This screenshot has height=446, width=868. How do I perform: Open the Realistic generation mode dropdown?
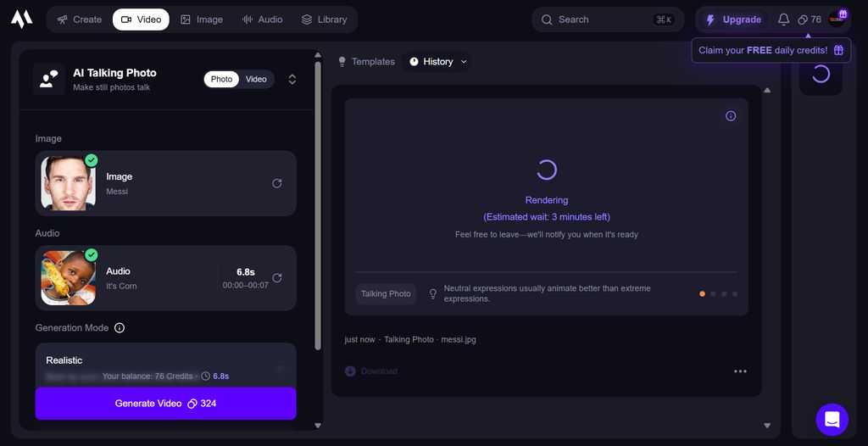[x=165, y=365]
